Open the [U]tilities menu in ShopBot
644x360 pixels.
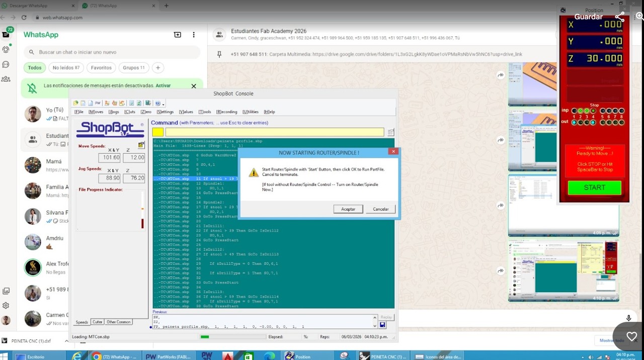click(x=251, y=112)
